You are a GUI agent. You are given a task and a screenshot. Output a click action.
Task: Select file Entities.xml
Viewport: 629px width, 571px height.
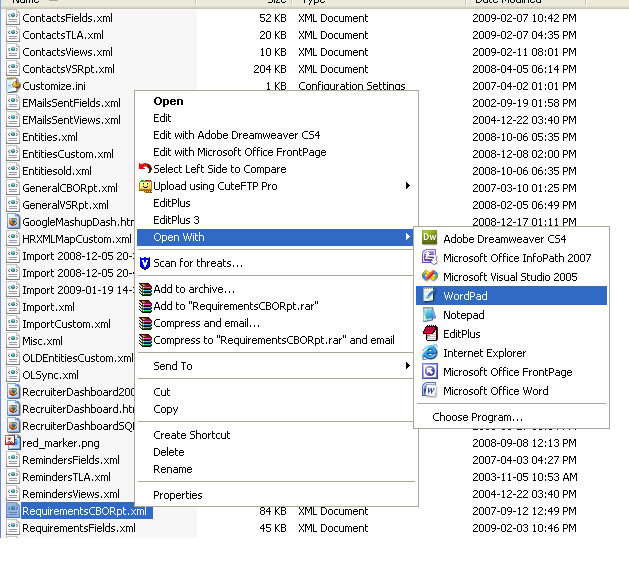click(x=50, y=137)
